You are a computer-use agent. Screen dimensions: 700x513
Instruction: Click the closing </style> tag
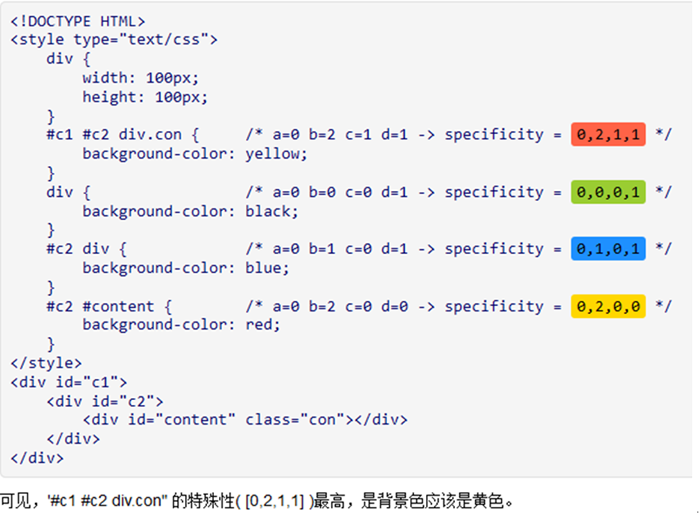[46, 363]
